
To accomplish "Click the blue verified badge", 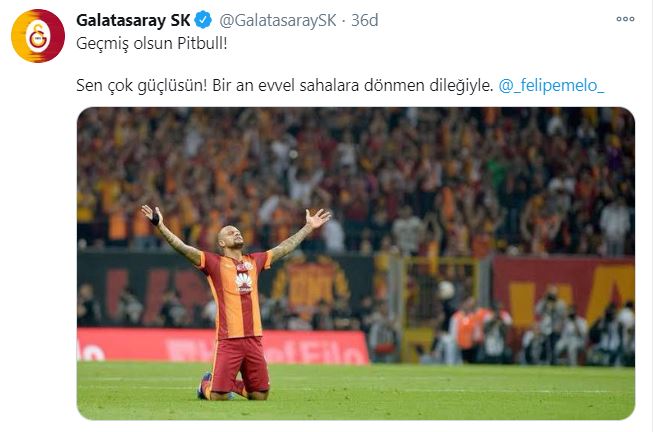I will pos(204,20).
